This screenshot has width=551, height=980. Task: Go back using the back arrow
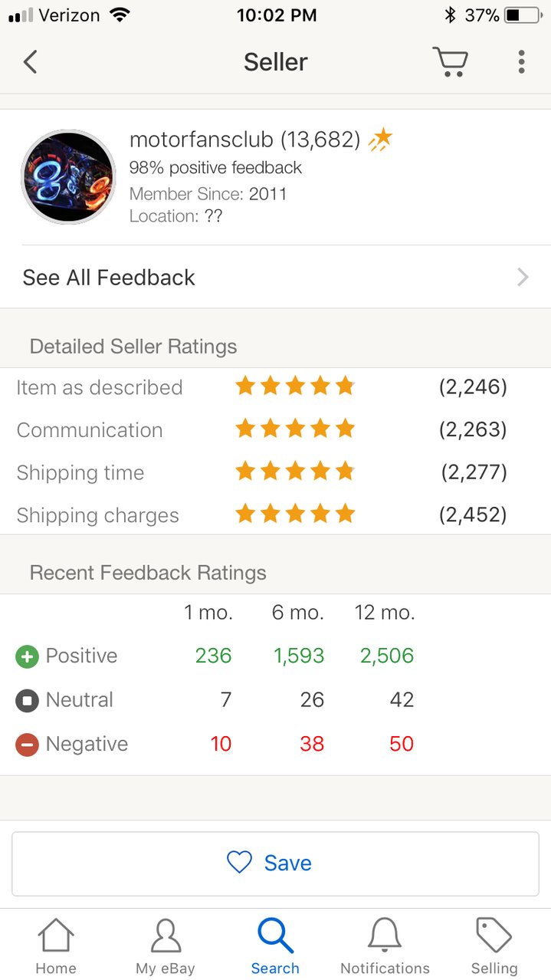click(x=30, y=61)
